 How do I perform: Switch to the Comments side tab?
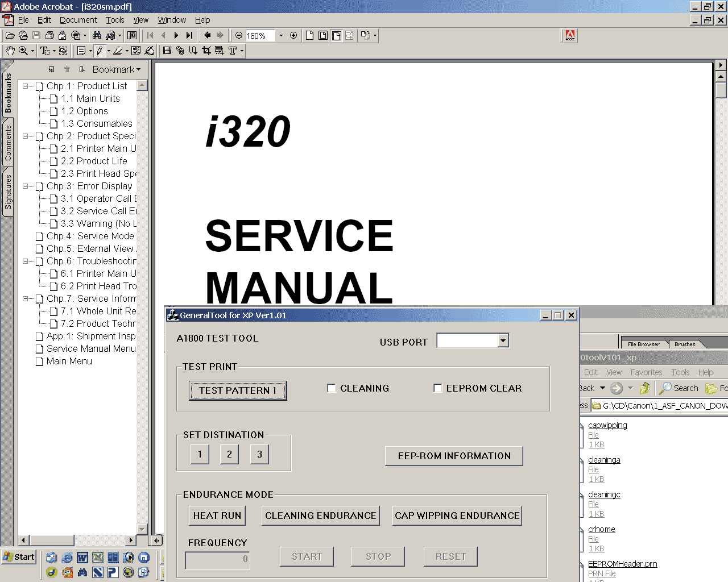coord(8,142)
